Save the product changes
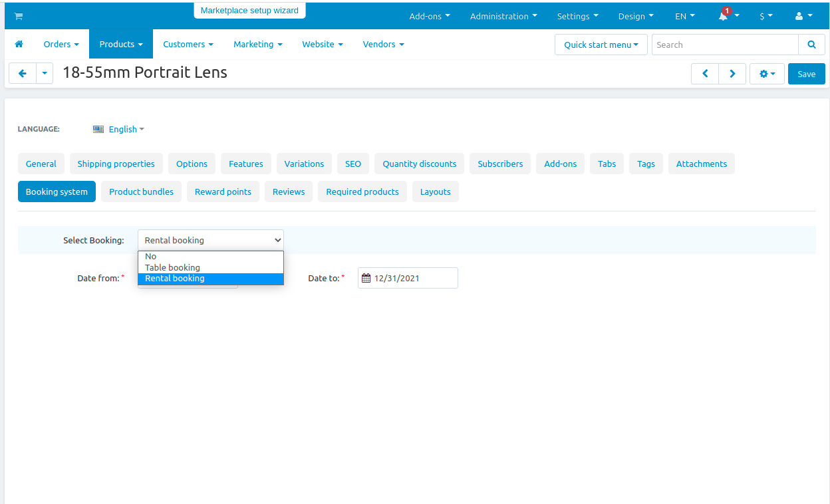 point(807,74)
